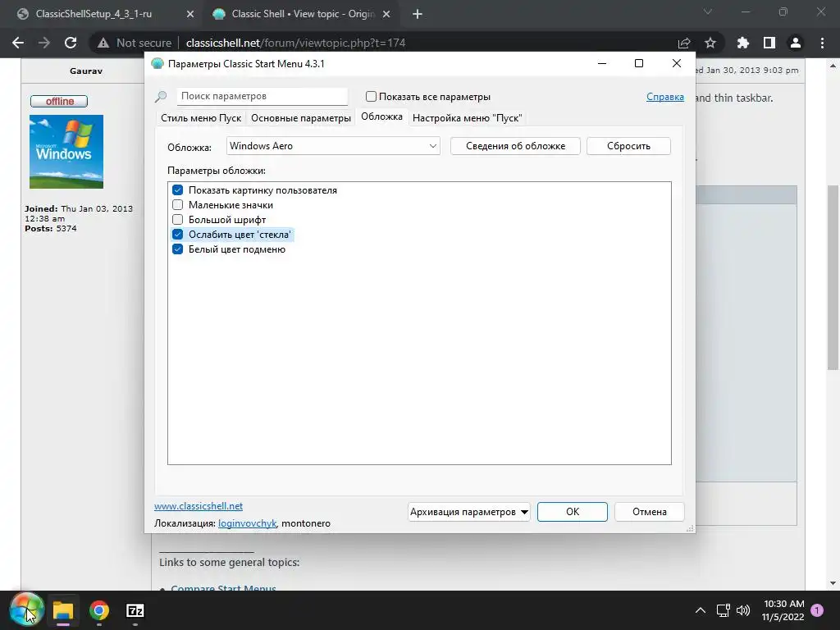The width and height of the screenshot is (840, 630).
Task: Show hidden tray icons chevron
Action: [x=701, y=610]
